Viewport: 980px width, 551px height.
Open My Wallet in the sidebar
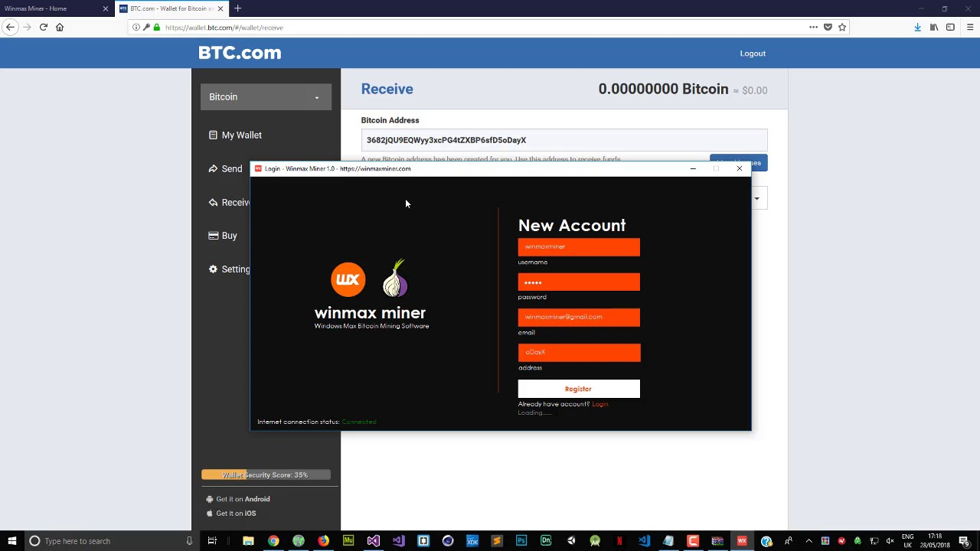click(x=235, y=135)
